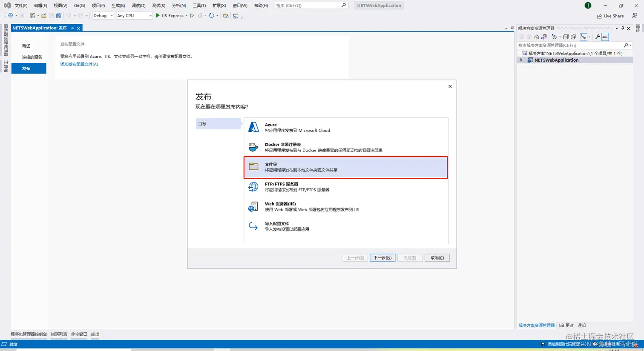Select the Import Profile (导入配置文件) option
This screenshot has width=644, height=351.
(x=346, y=226)
